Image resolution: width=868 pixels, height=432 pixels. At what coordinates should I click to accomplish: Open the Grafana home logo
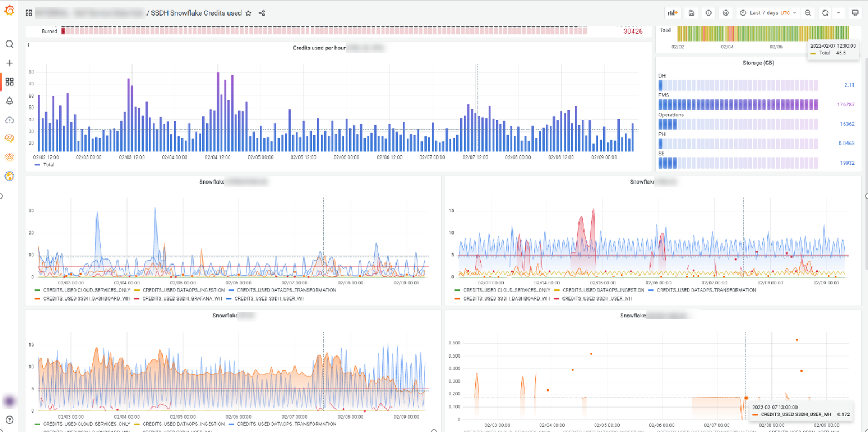9,11
